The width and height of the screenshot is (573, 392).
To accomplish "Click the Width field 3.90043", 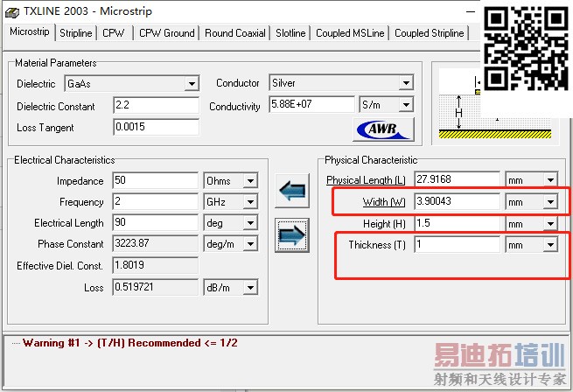I will 458,201.
